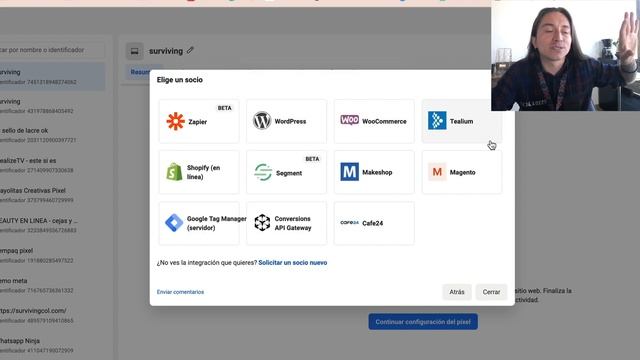The image size is (640, 360).
Task: Edit pixel name with pencil icon
Action: (x=190, y=51)
